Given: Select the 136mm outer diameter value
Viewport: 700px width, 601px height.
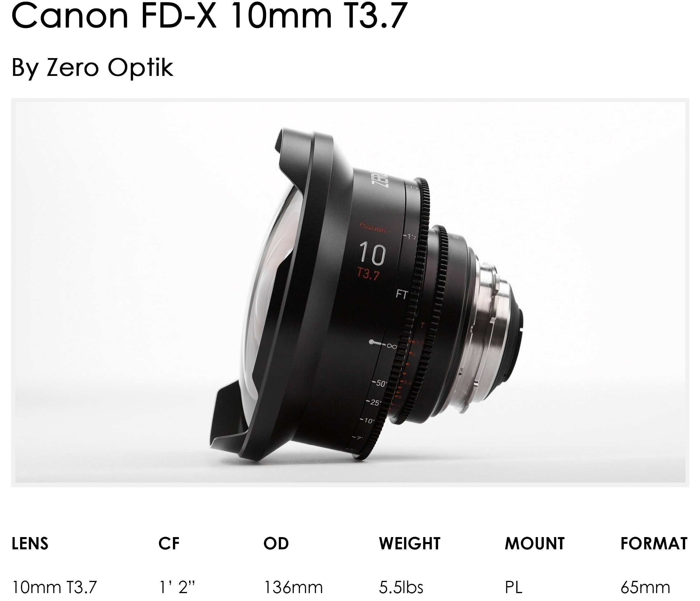Looking at the screenshot, I should [x=293, y=587].
